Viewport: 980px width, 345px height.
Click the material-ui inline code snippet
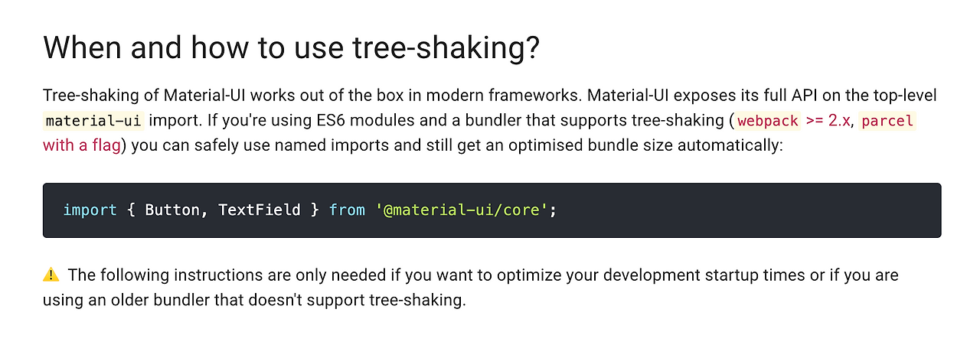pyautogui.click(x=93, y=121)
